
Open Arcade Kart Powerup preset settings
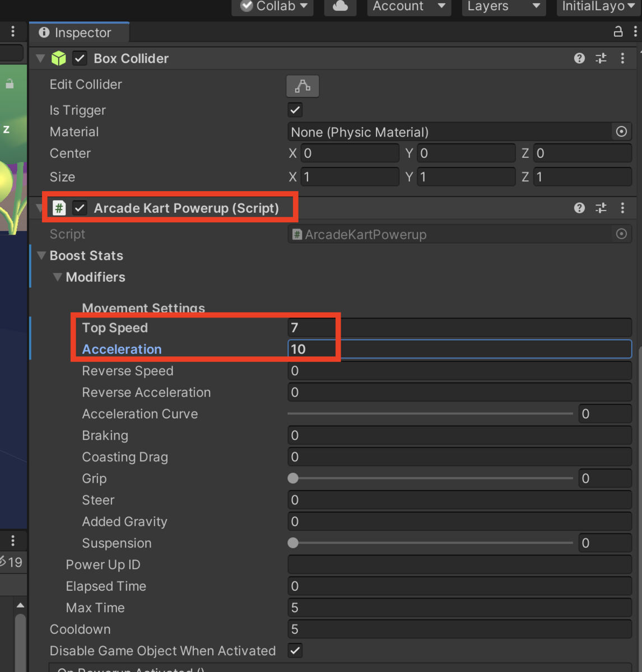click(601, 208)
